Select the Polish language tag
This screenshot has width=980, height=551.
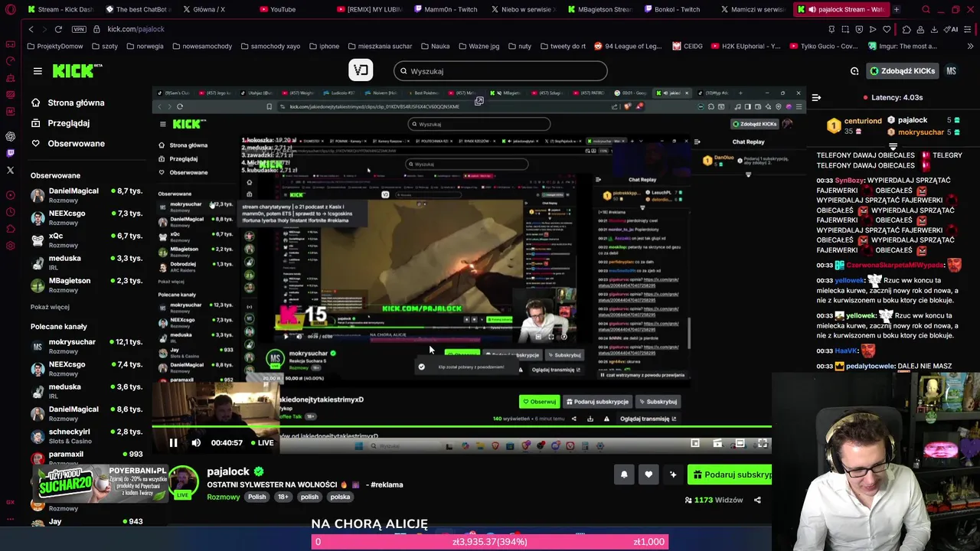pos(256,497)
